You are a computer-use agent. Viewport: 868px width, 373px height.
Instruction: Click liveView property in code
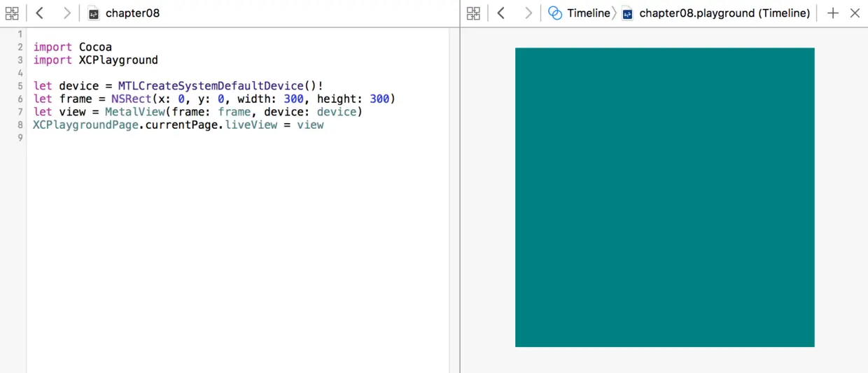(251, 125)
